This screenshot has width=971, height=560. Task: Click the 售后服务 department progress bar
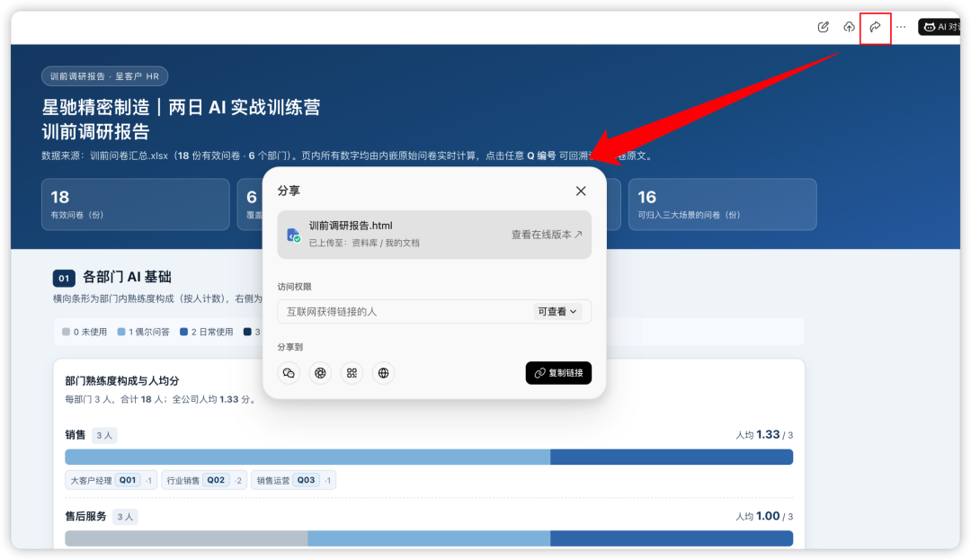click(429, 538)
